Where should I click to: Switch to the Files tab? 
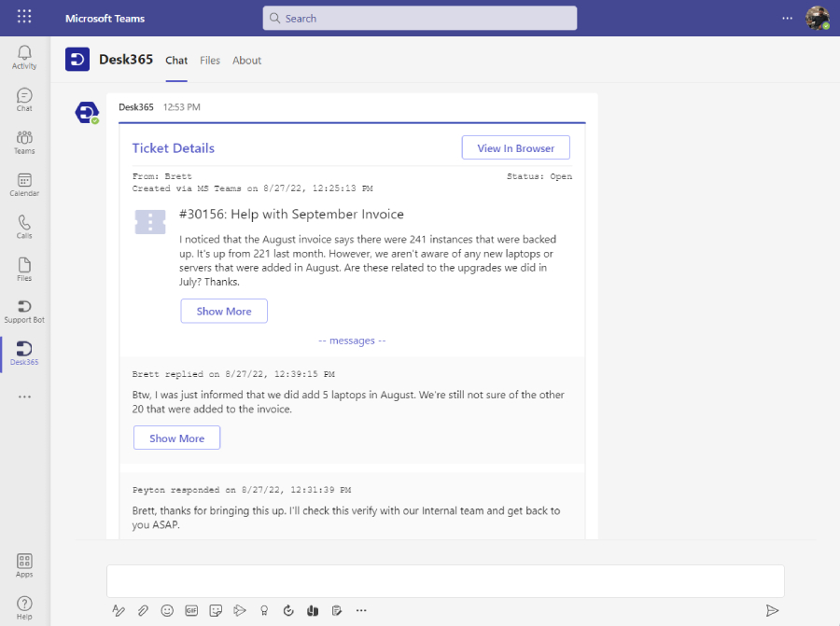point(210,61)
